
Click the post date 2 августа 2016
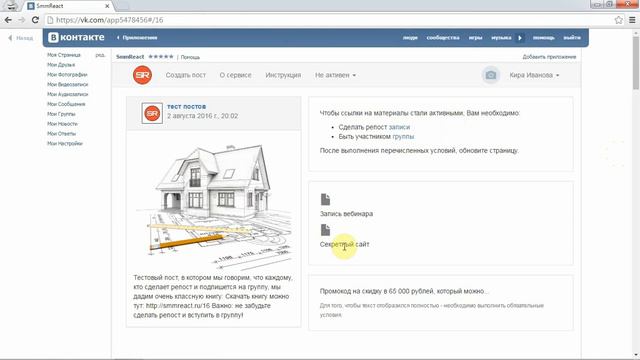(202, 116)
